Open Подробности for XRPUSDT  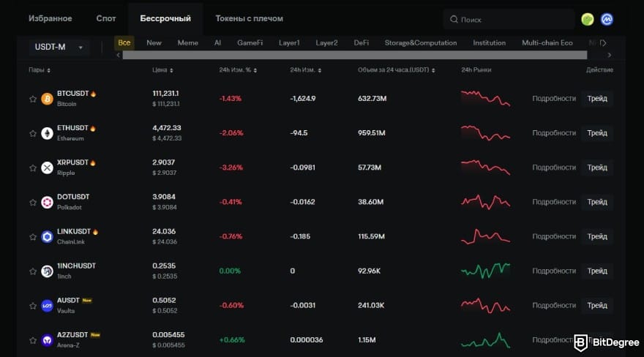pyautogui.click(x=554, y=168)
